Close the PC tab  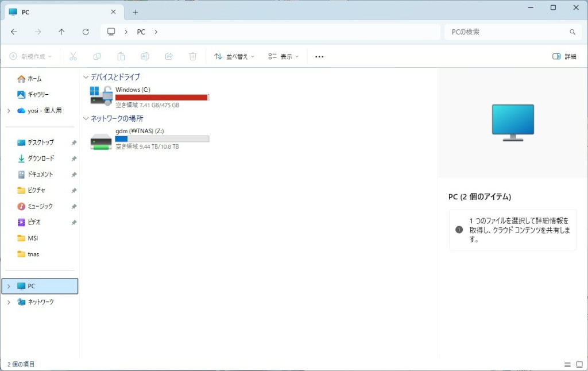click(113, 12)
